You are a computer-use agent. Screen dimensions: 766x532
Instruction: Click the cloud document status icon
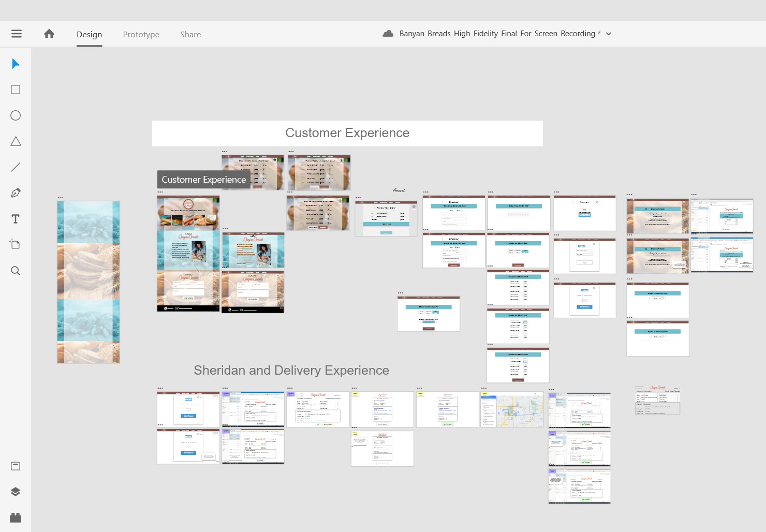388,34
